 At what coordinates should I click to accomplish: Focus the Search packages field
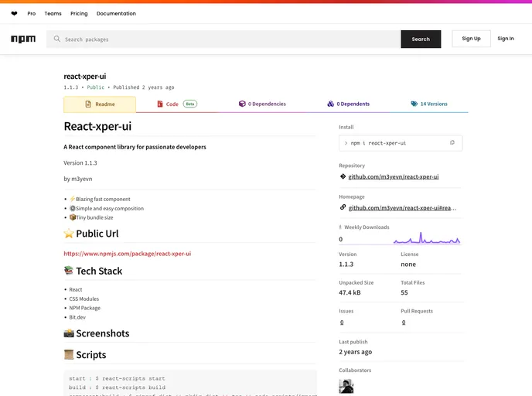pos(223,39)
